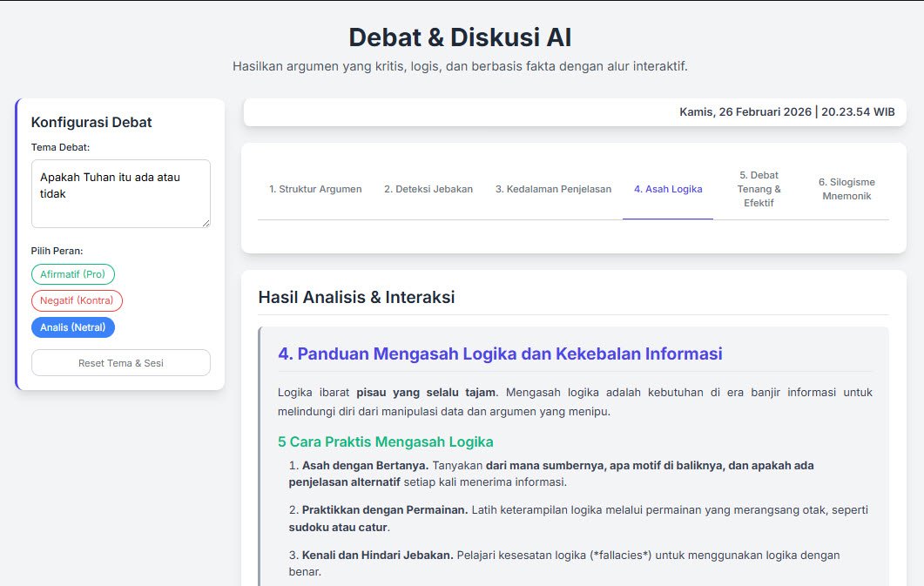Click heading Panduan Mengasah Logika dan Kekebalan Informasi
The image size is (924, 586).
pos(500,354)
